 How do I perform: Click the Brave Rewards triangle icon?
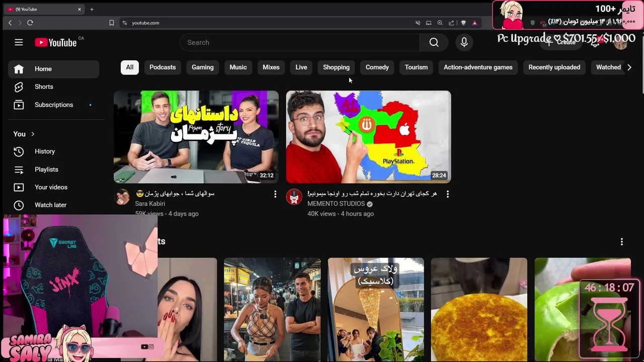pos(474,23)
